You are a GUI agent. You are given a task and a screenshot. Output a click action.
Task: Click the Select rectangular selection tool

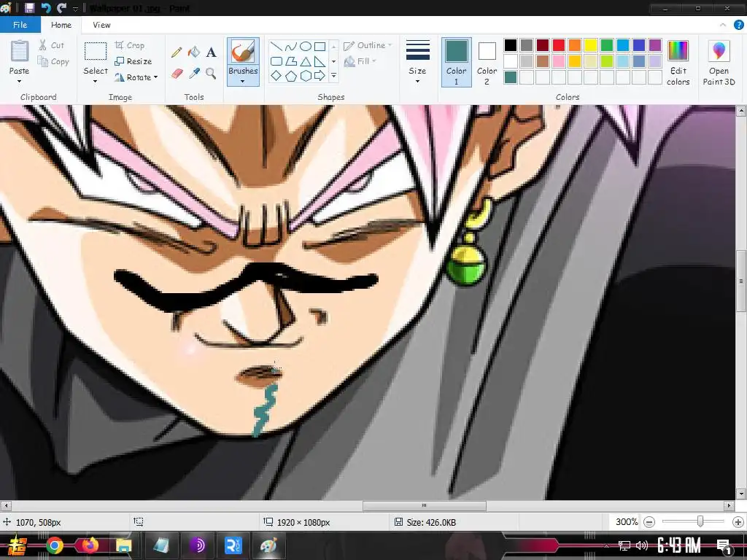(96, 52)
